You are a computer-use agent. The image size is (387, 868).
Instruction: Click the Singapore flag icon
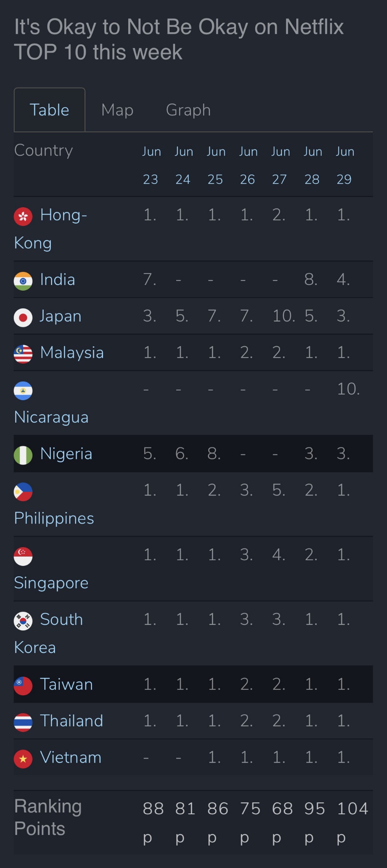(x=23, y=556)
